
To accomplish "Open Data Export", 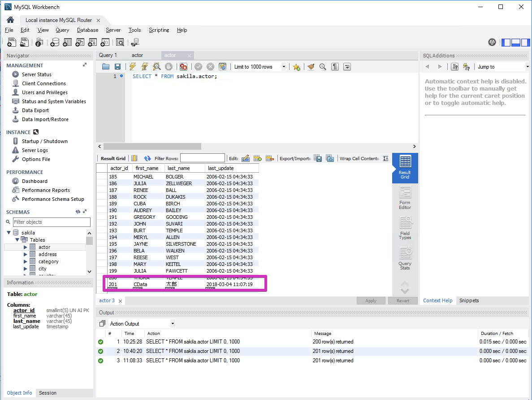I will click(35, 110).
